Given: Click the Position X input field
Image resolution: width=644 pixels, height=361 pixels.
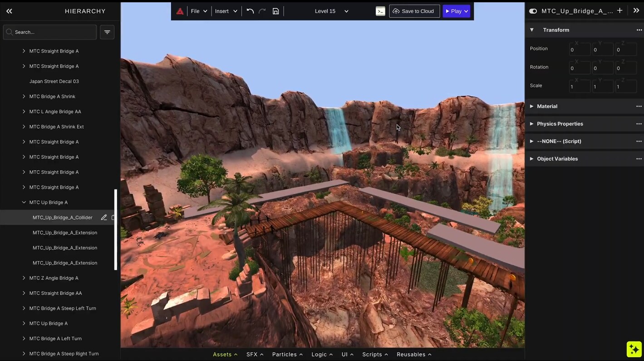Looking at the screenshot, I should (579, 50).
